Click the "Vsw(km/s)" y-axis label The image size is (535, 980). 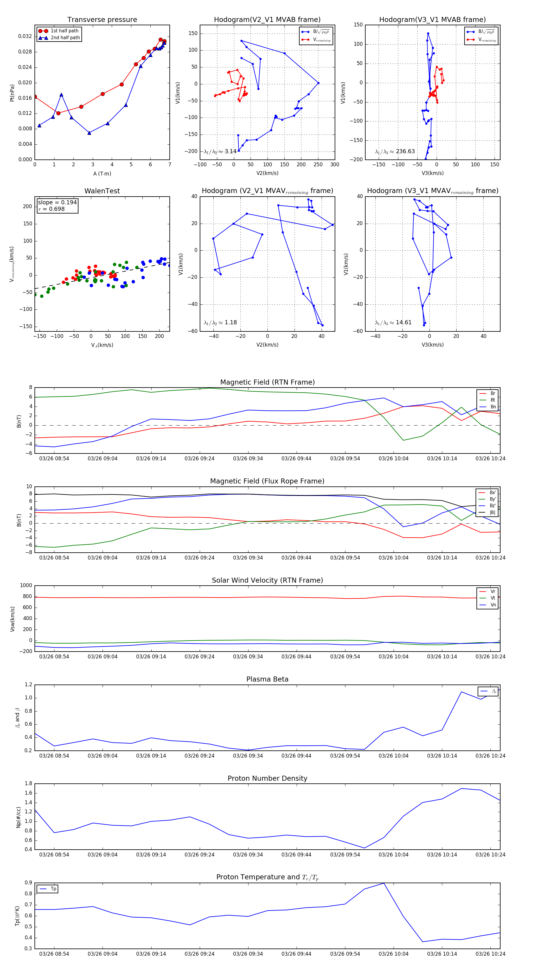(12, 619)
